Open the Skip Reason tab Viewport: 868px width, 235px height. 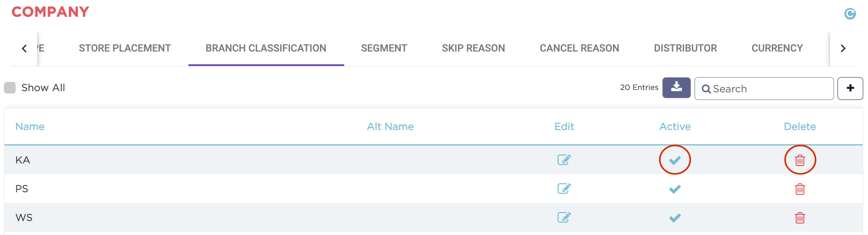pos(473,48)
